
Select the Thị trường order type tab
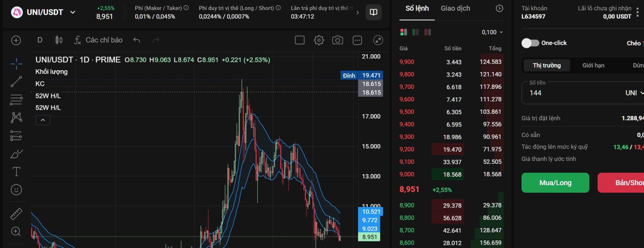coord(547,65)
